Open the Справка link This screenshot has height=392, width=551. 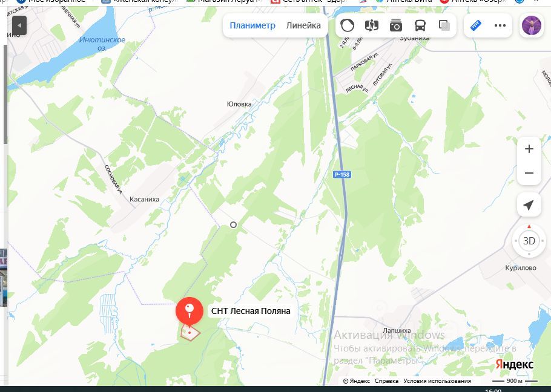(386, 381)
